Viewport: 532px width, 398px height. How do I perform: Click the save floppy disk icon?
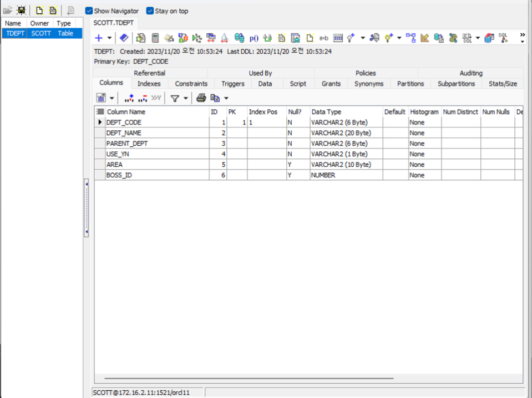[22, 11]
